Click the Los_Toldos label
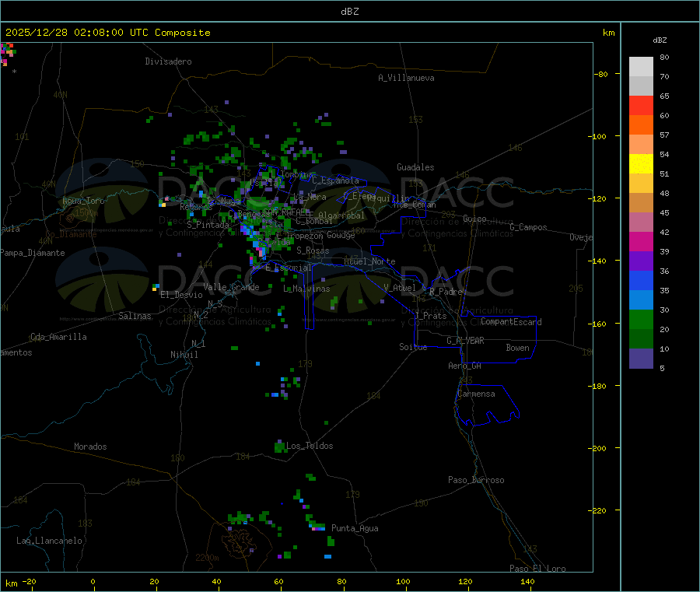Viewport: 700px width, 592px height. point(310,446)
